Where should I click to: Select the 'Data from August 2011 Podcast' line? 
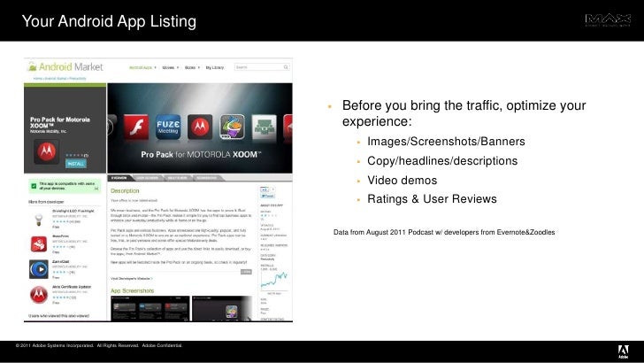tap(444, 232)
